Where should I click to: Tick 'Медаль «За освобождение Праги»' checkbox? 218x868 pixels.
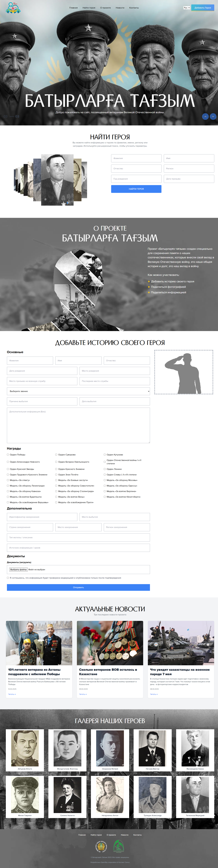pyautogui.click(x=56, y=502)
